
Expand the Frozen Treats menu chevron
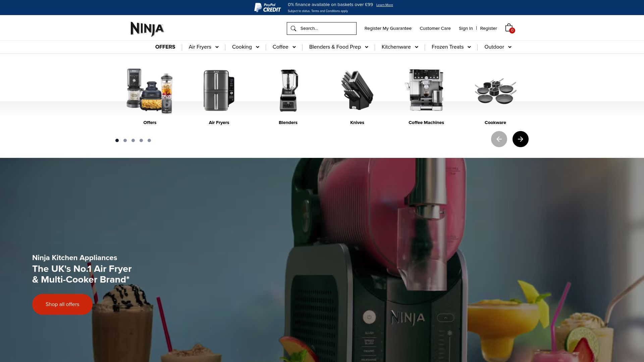(469, 47)
